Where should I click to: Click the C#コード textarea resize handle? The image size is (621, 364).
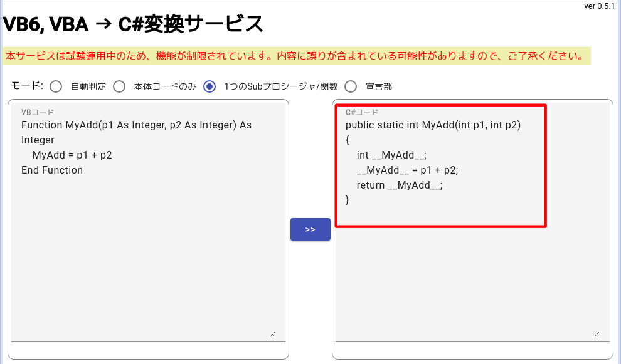597,335
